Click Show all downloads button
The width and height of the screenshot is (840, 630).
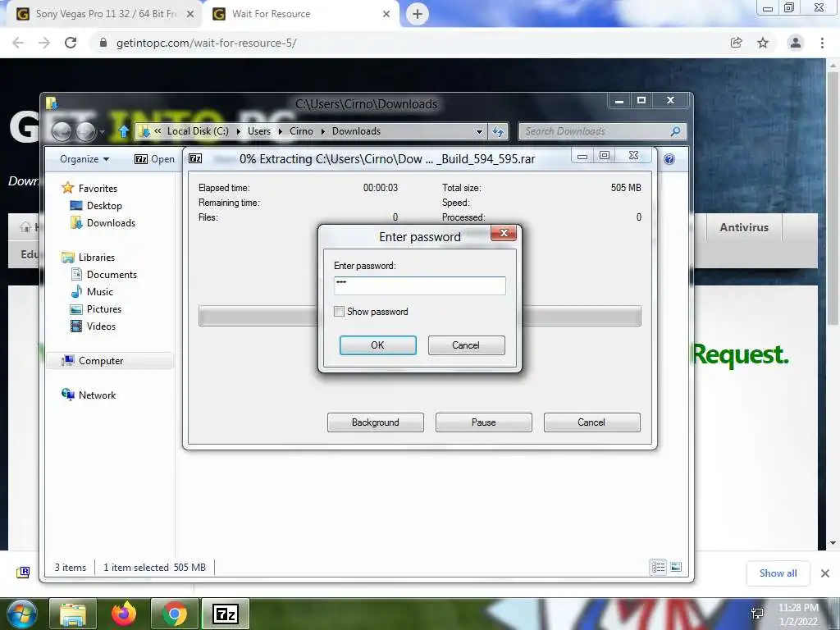(x=778, y=573)
